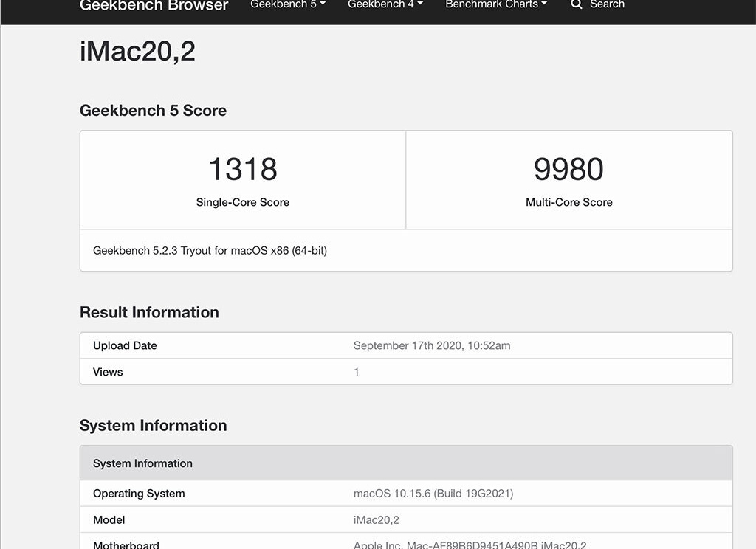
Task: Click the Geekbench 5.2.3 Tryout version text
Action: coord(210,251)
